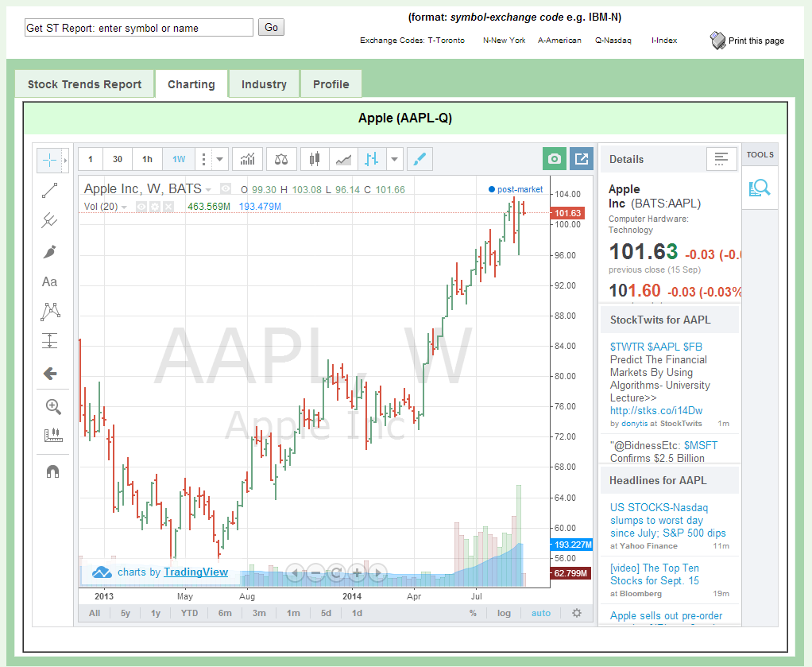The width and height of the screenshot is (812, 667).
Task: Click the Details panel list menu icon
Action: (721, 158)
